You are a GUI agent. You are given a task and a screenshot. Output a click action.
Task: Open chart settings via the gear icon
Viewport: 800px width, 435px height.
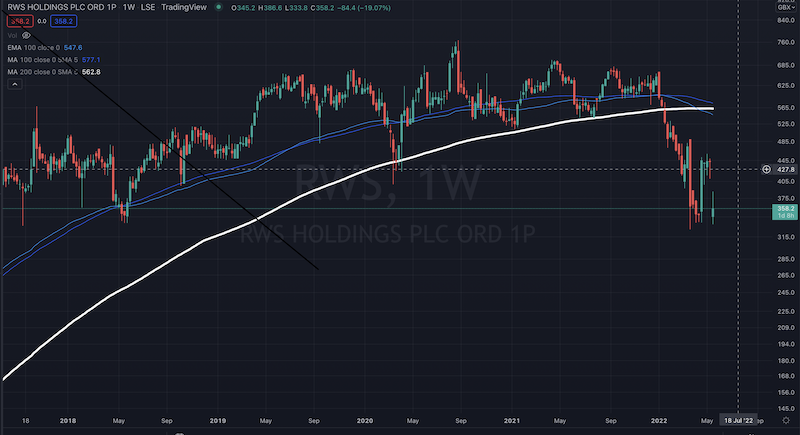786,421
